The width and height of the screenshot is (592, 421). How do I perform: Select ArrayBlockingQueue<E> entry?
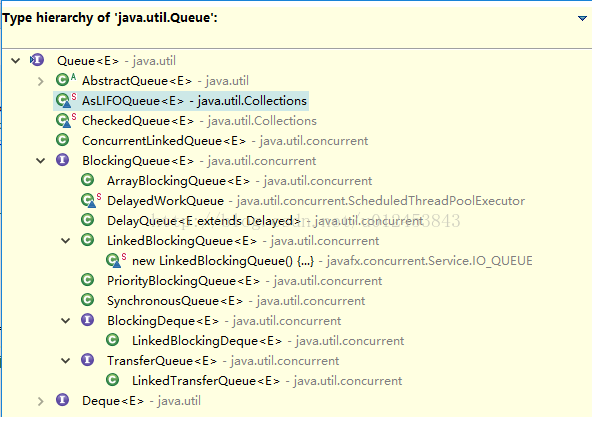239,181
